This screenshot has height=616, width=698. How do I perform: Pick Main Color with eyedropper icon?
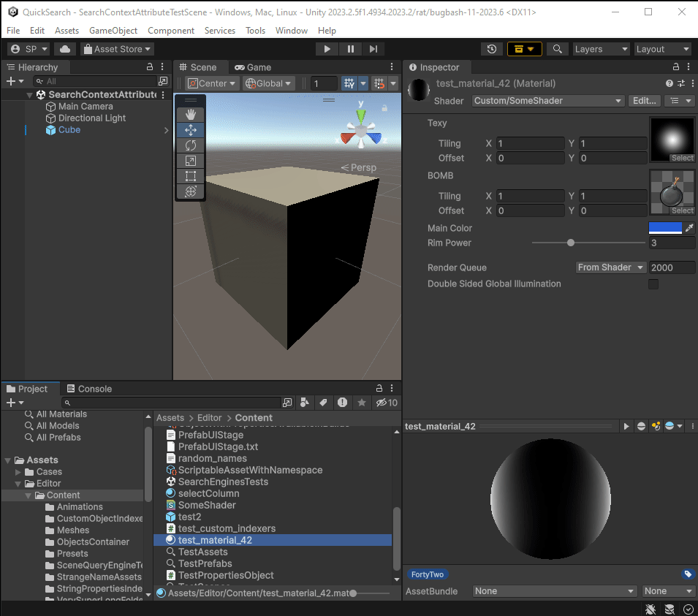[688, 228]
